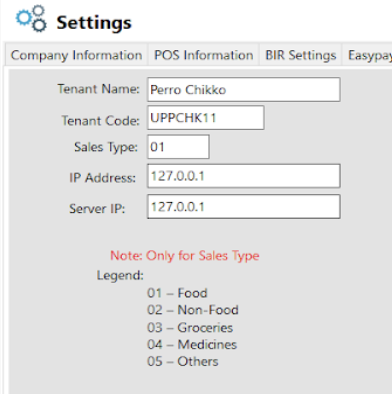
Task: Click the 05 – Others legend entry
Action: pos(182,361)
